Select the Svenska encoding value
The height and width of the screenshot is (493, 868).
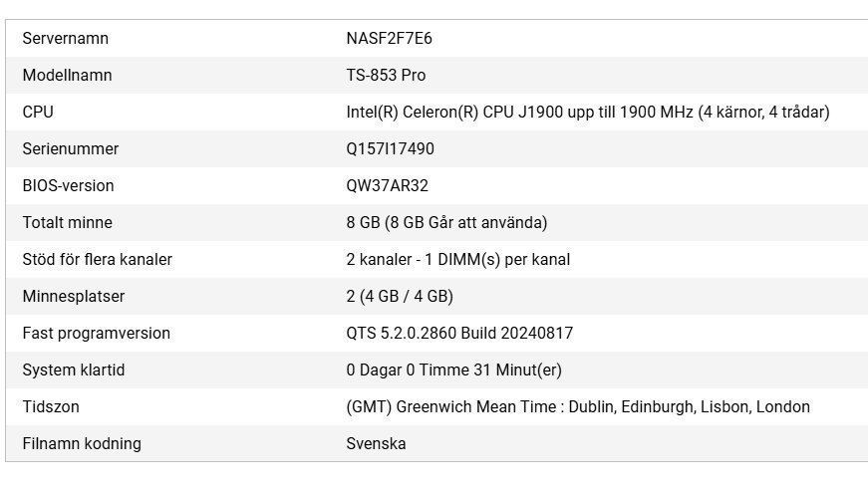[x=376, y=444]
